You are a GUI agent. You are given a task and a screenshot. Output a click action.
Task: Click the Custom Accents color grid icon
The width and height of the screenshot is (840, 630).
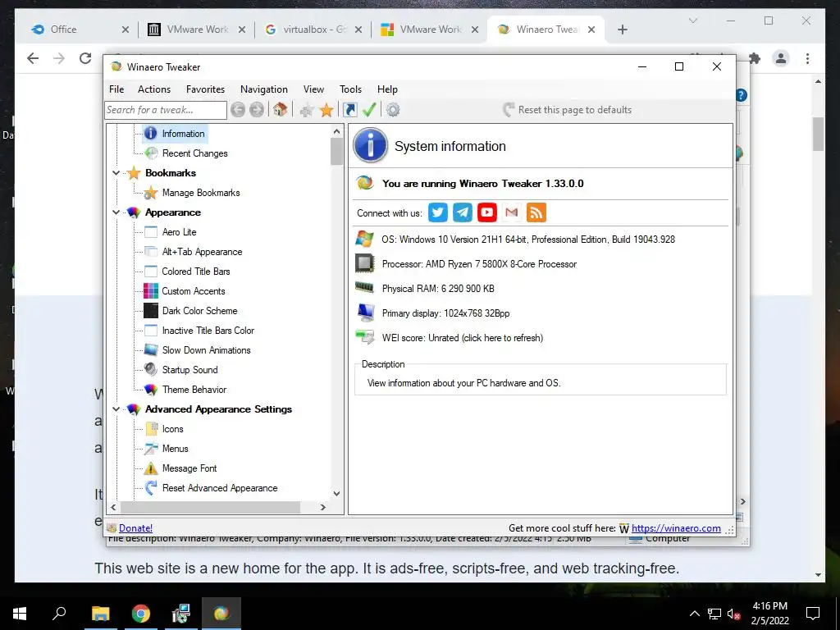click(x=151, y=291)
